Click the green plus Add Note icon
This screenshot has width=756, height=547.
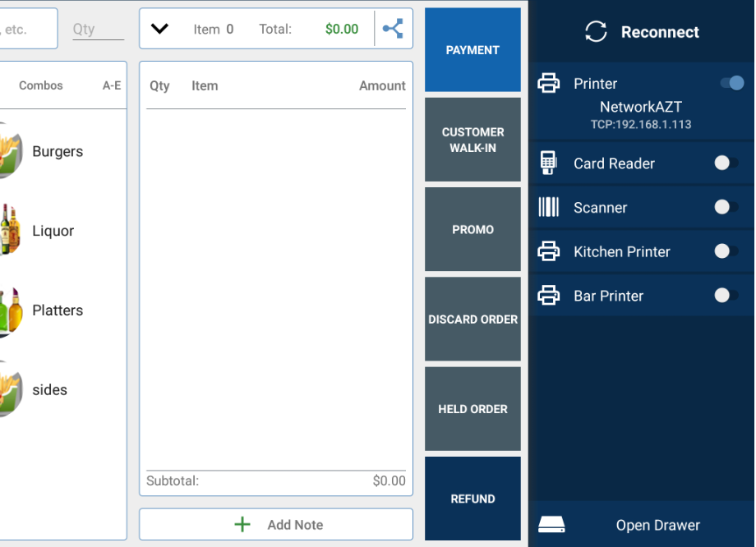tap(242, 525)
